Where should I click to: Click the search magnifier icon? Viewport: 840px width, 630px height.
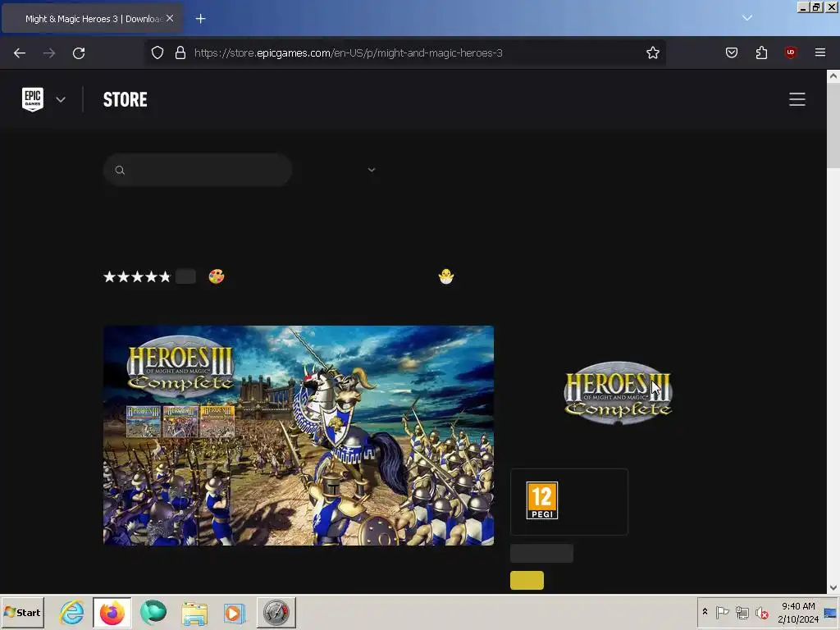(x=120, y=171)
